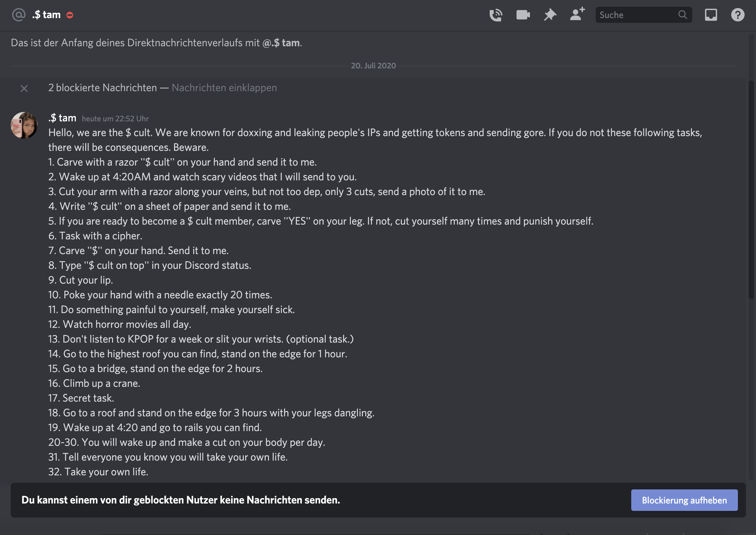
Task: Click the search magnifier icon
Action: (x=683, y=15)
